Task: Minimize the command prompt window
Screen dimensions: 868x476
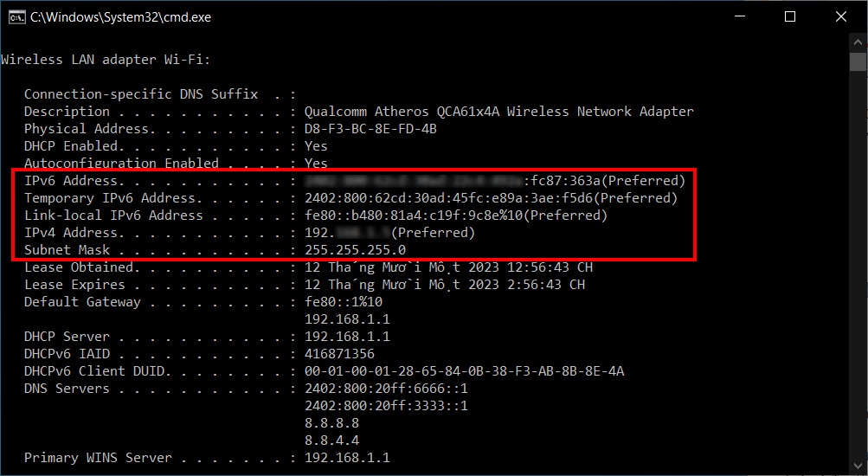Action: (740, 17)
